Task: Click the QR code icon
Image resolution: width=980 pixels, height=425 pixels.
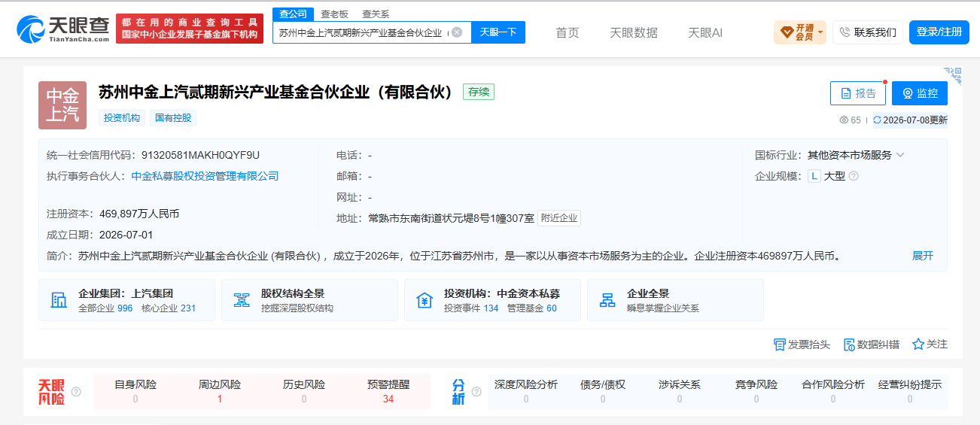Action: 955,74
